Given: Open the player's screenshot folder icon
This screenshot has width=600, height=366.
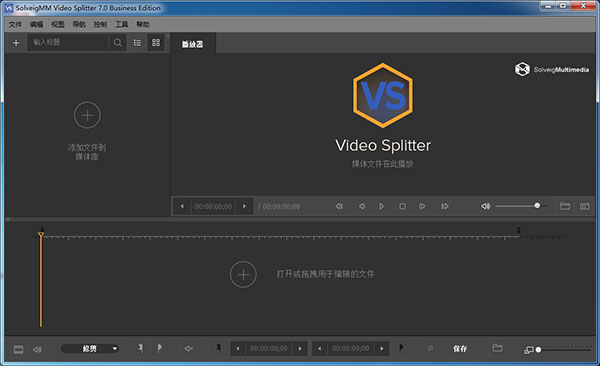Looking at the screenshot, I should (565, 206).
